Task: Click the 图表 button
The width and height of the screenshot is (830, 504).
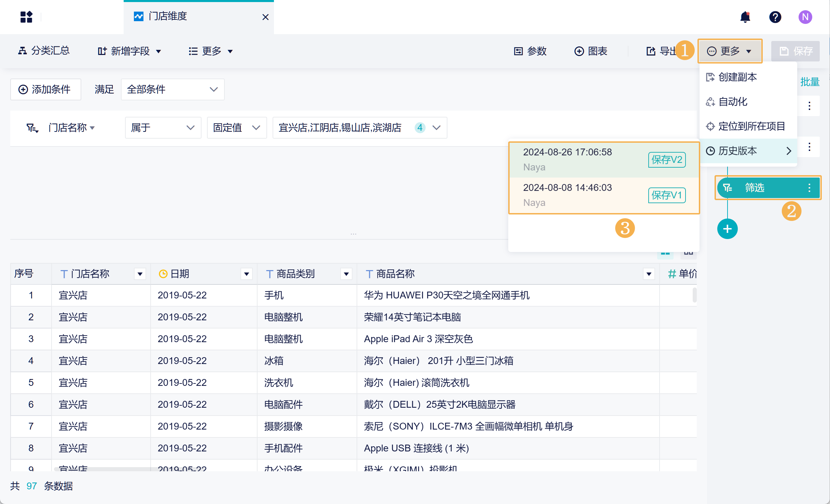Action: [591, 51]
